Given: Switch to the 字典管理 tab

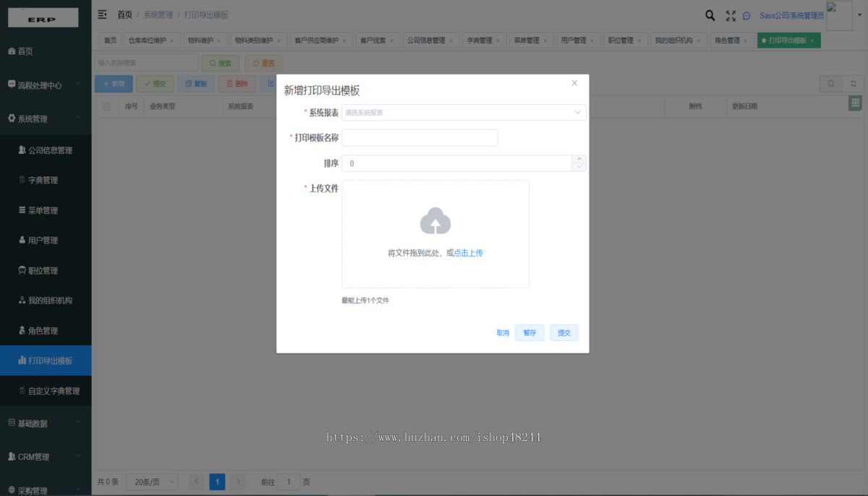Looking at the screenshot, I should [483, 40].
